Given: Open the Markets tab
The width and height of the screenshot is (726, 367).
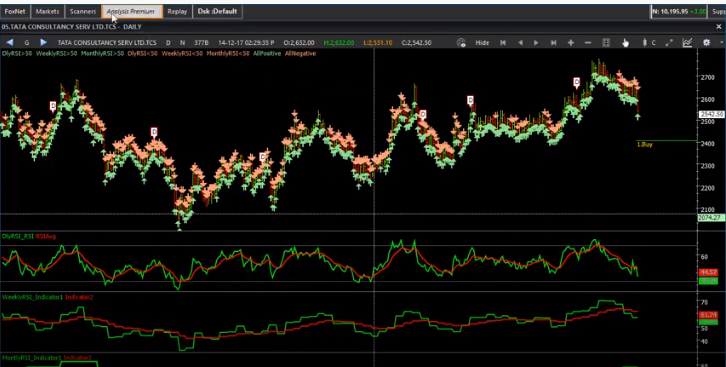Looking at the screenshot, I should 47,12.
